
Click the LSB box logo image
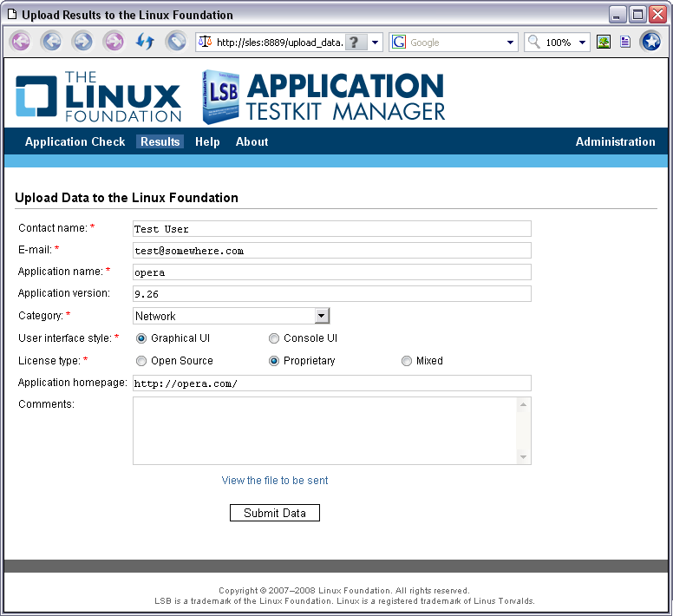(x=220, y=97)
